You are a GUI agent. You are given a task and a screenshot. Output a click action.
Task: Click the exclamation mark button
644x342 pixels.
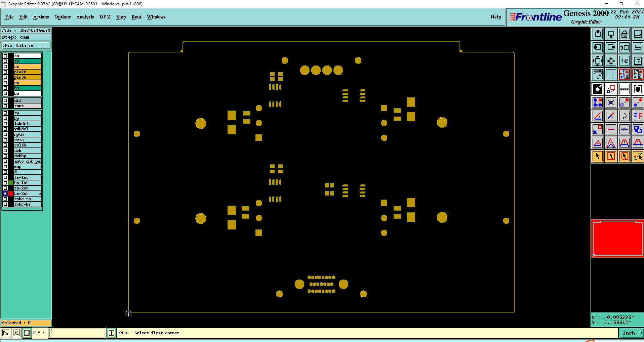(112, 333)
